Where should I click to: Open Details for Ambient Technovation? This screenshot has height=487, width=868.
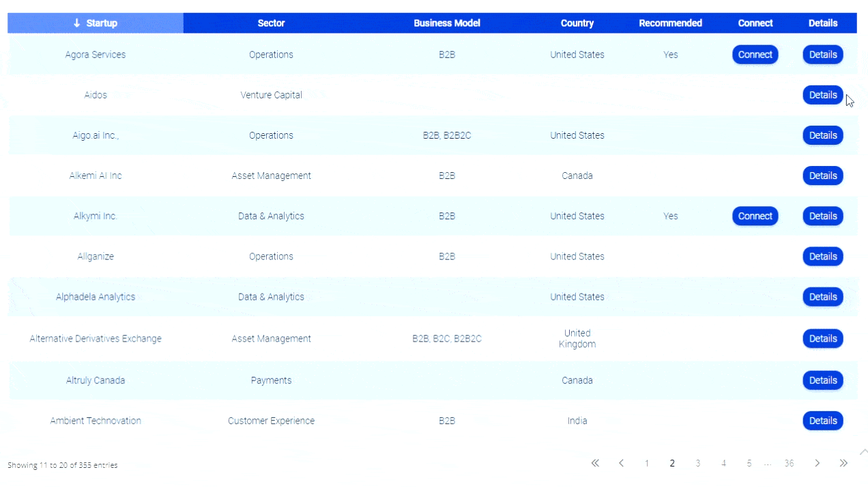[x=822, y=421]
